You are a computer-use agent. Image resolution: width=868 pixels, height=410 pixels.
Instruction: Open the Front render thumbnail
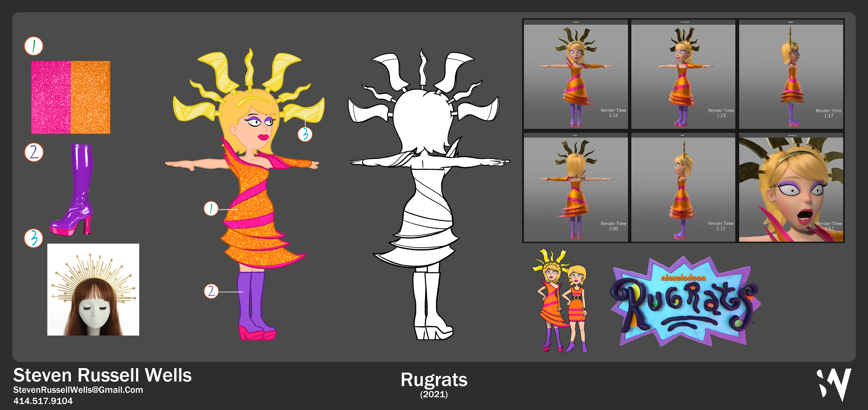click(x=576, y=74)
